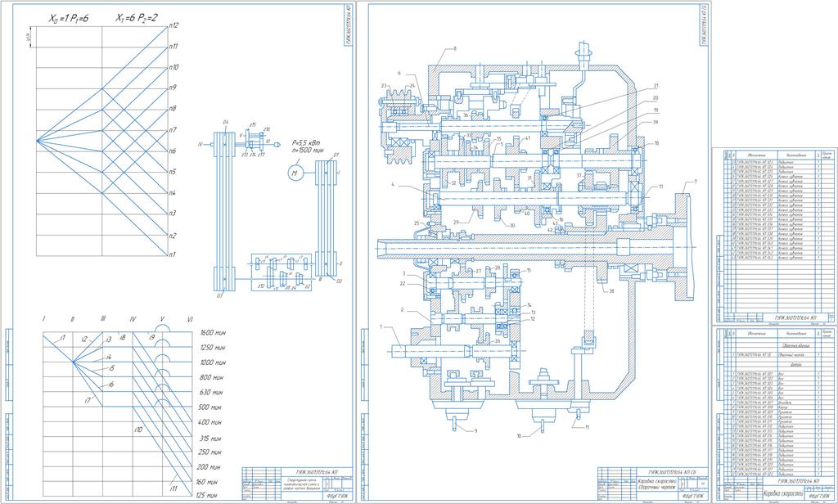This screenshot has height=504, width=838.
Task: Select the i11 ratio label near the chart bottom
Action: point(173,488)
